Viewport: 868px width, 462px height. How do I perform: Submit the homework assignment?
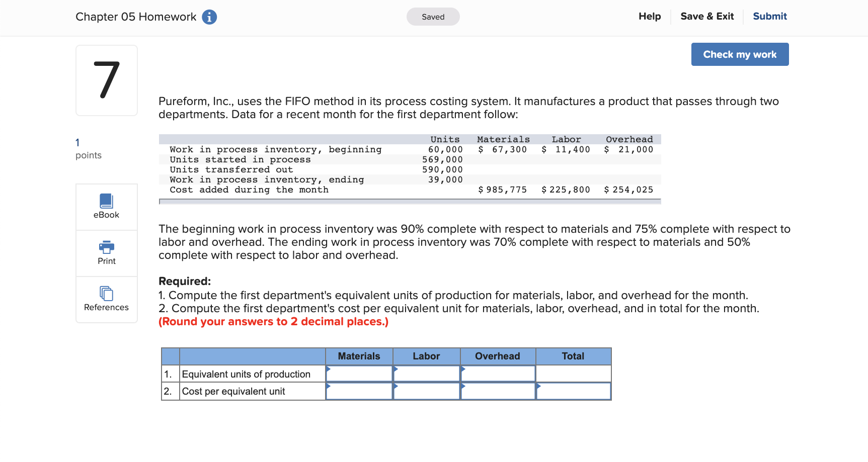pyautogui.click(x=769, y=16)
